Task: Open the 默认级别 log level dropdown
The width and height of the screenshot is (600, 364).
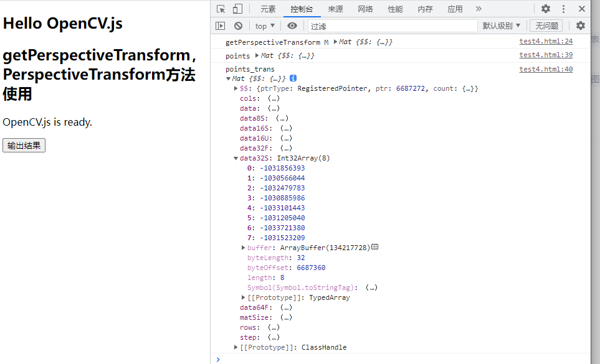Action: (502, 26)
